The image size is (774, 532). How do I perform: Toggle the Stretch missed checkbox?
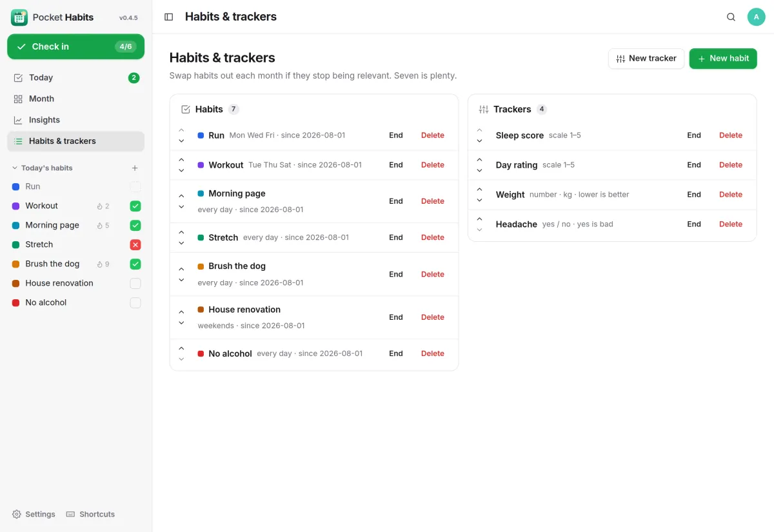coord(135,245)
